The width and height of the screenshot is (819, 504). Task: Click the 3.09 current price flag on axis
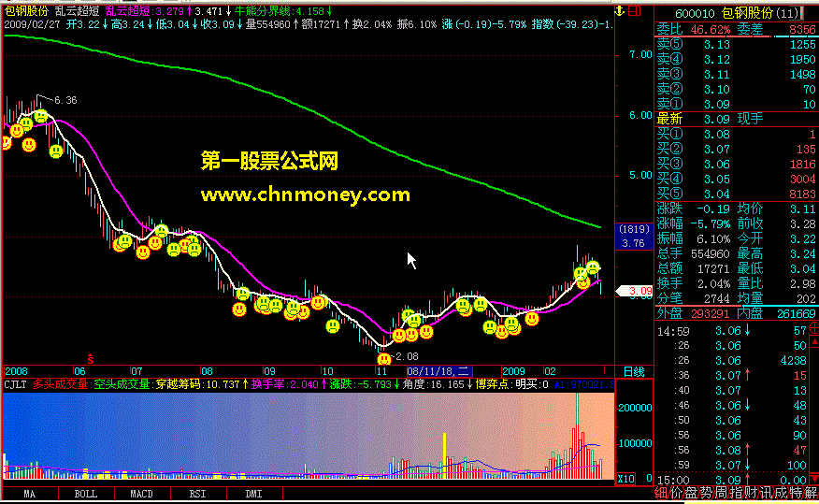click(x=635, y=291)
